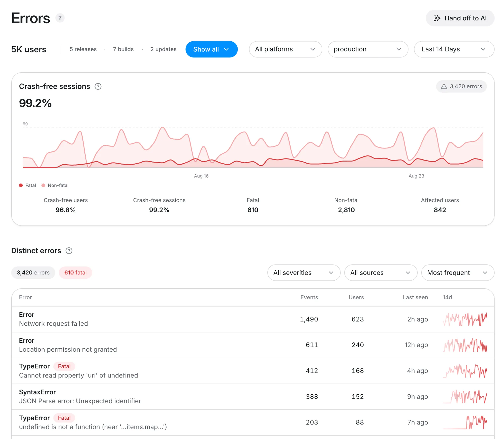Click the 5K users summary
The height and width of the screenshot is (439, 504).
pyautogui.click(x=29, y=49)
